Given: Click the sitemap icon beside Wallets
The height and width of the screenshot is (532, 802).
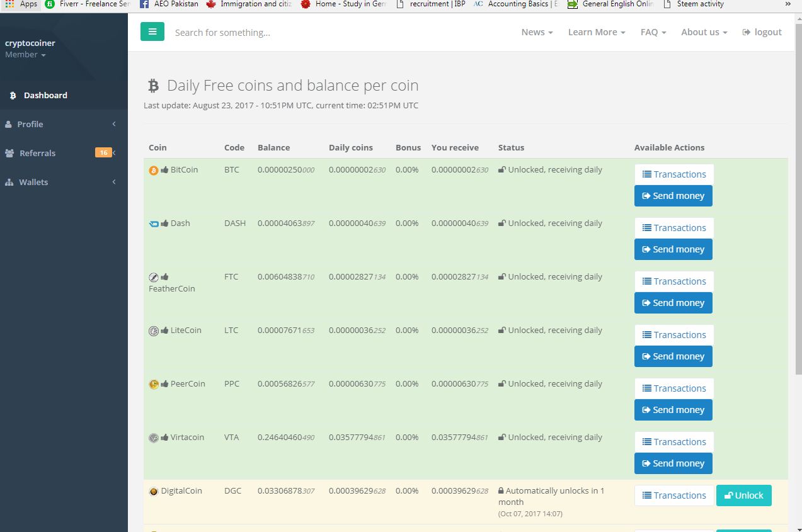Looking at the screenshot, I should tap(9, 182).
